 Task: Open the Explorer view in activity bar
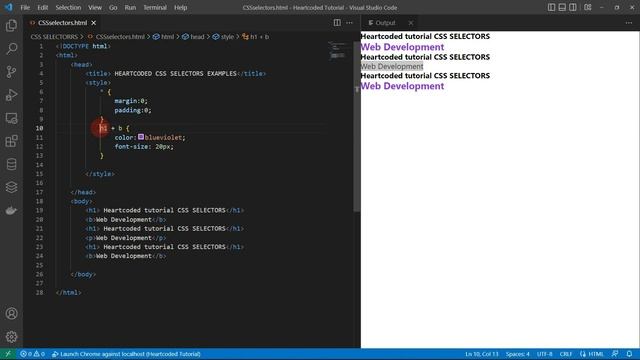coord(11,26)
